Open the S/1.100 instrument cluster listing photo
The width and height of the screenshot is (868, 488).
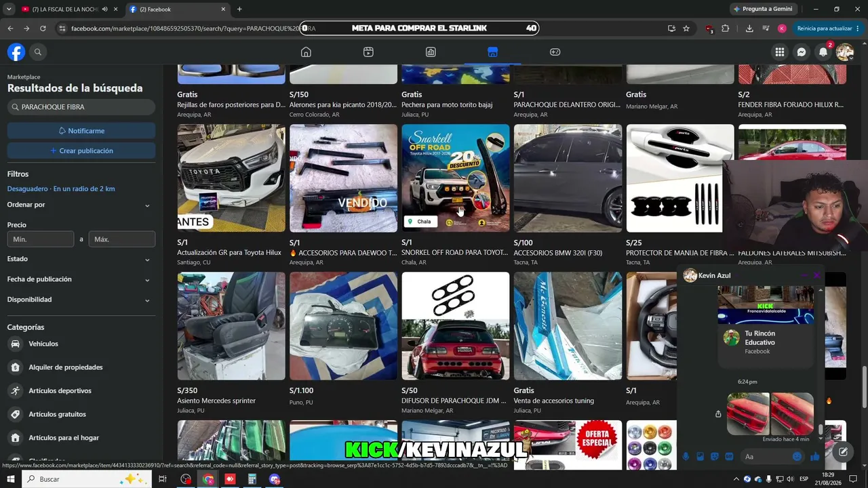343,326
